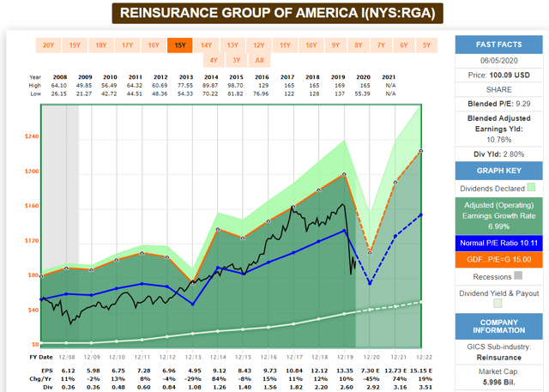Click the date 06/05/2020
This screenshot has height=392, width=549.
click(498, 61)
